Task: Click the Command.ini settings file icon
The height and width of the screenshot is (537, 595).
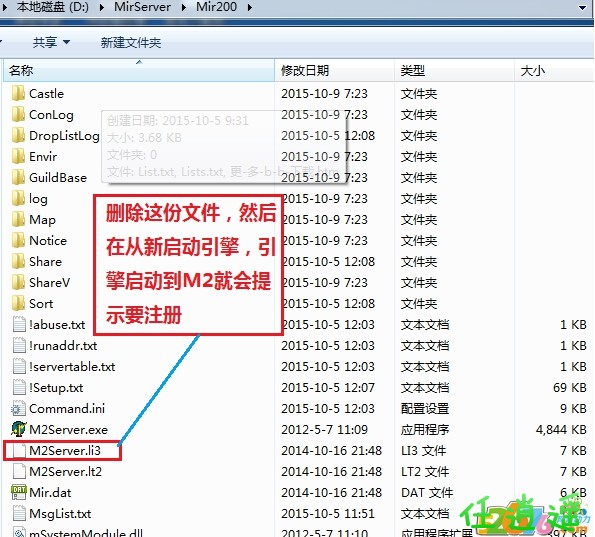Action: [19, 408]
